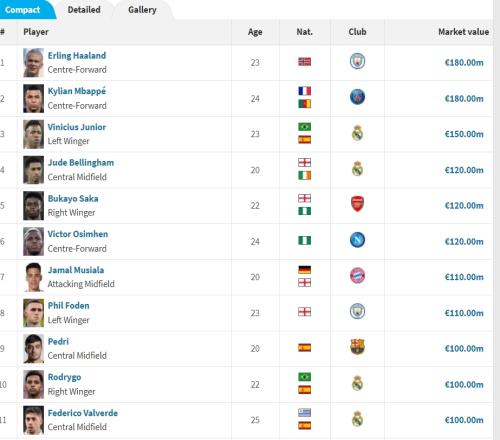Open Jude Bellingham's player profile link
This screenshot has width=500, height=440.
click(x=81, y=163)
